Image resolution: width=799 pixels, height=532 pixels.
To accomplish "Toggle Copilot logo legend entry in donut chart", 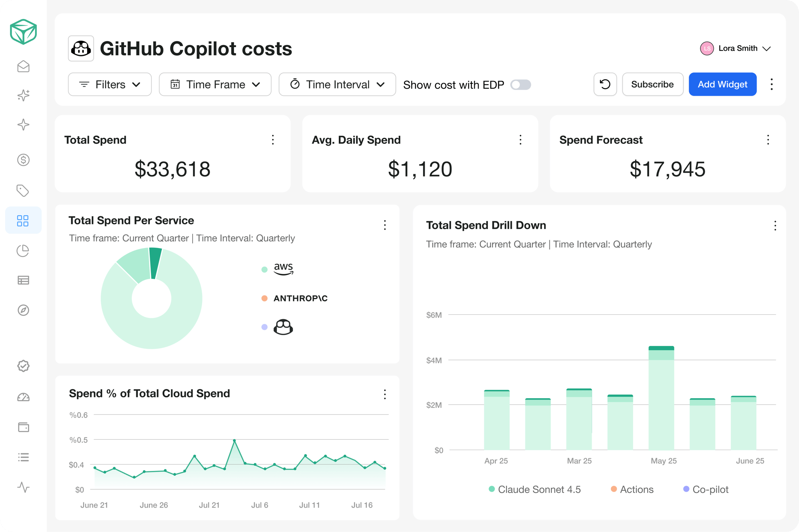I will (277, 327).
